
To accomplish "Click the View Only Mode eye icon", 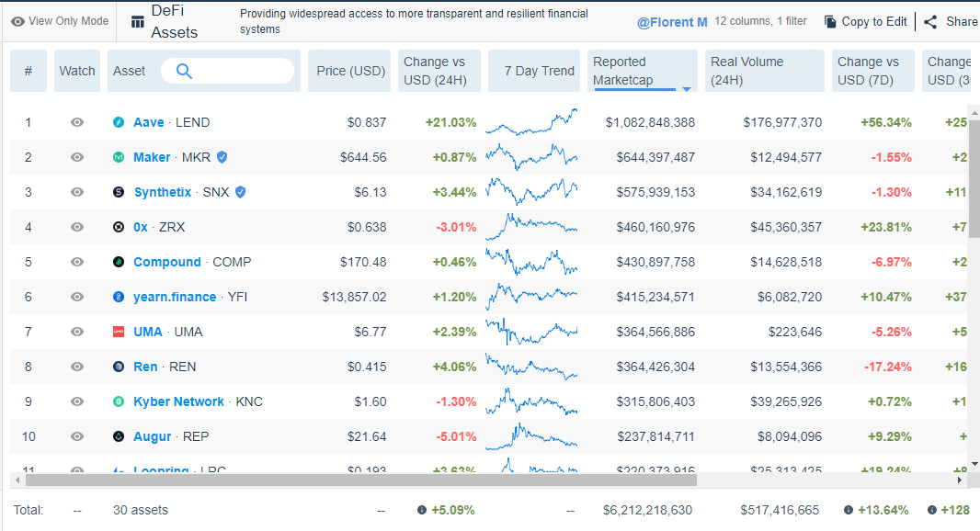I will point(18,21).
